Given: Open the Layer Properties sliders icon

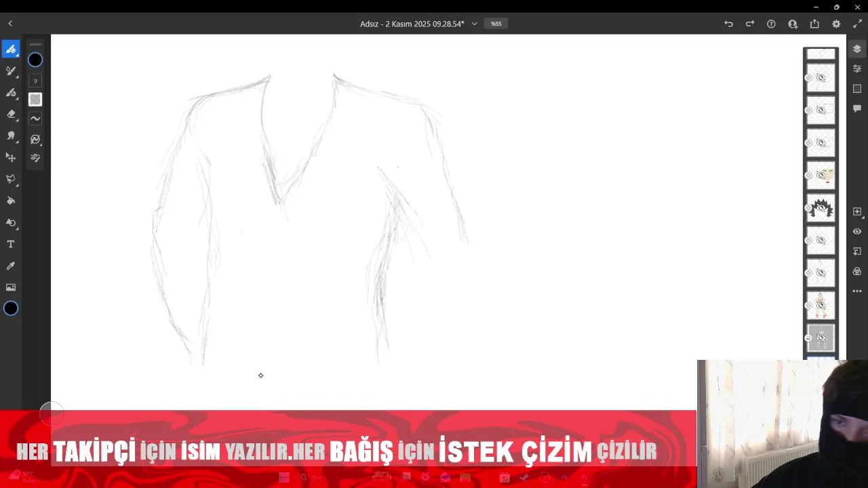Looking at the screenshot, I should tap(857, 68).
